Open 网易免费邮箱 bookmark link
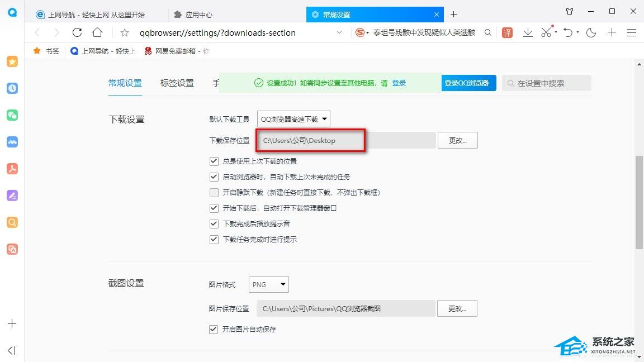 [177, 51]
